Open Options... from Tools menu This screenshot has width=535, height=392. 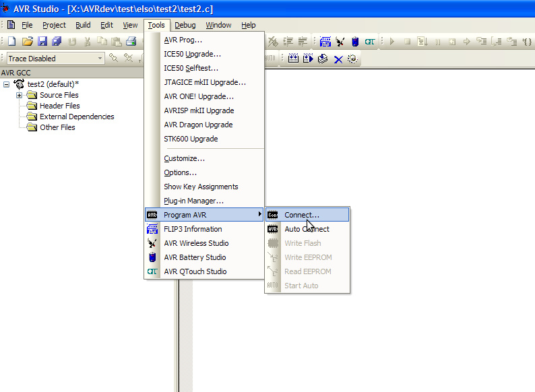204,172
